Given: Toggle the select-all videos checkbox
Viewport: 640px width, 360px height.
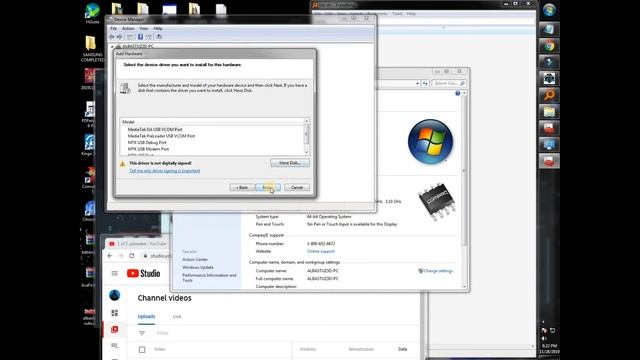Looking at the screenshot, I should [x=142, y=349].
